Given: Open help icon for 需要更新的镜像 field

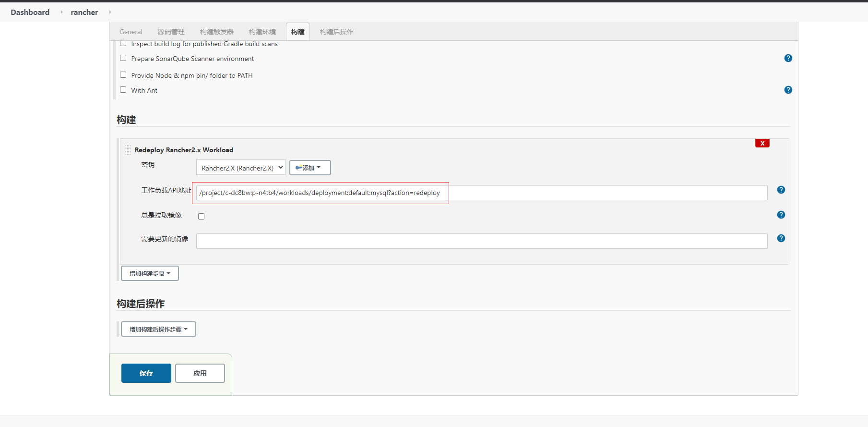Looking at the screenshot, I should pos(781,238).
